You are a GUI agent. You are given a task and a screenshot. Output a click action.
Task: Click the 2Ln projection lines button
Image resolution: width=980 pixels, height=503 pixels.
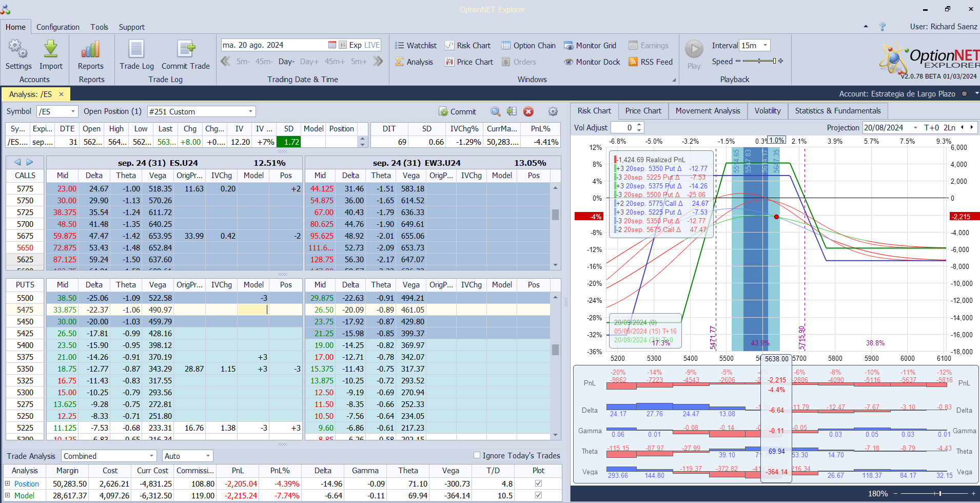(x=950, y=127)
